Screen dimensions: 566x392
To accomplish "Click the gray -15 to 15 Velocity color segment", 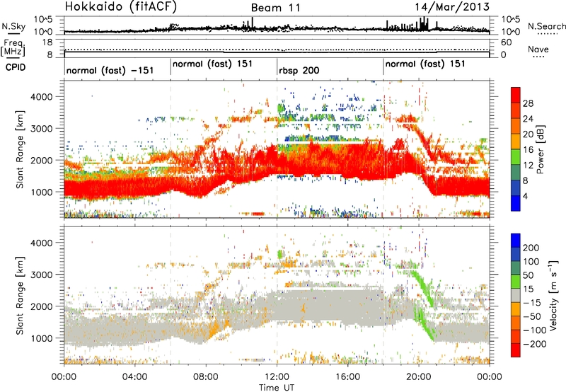I will pyautogui.click(x=516, y=295).
